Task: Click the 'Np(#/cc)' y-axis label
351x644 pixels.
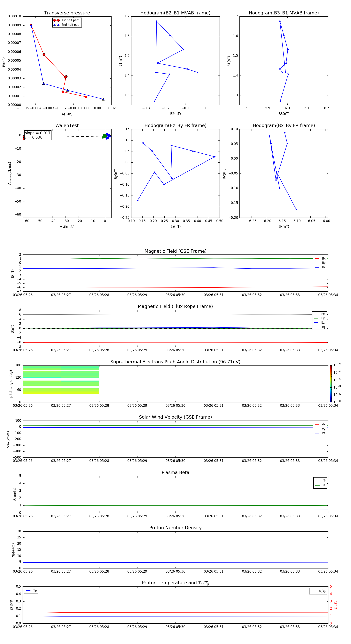Action: (13, 550)
